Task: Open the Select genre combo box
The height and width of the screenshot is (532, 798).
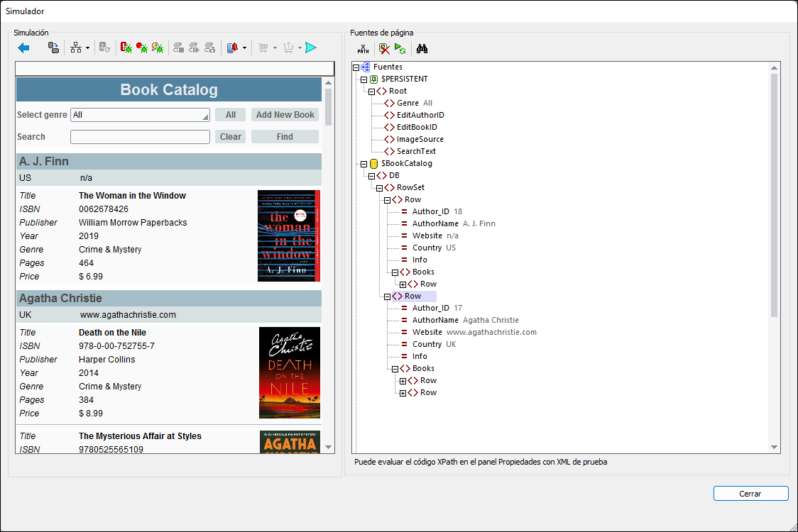Action: click(140, 115)
